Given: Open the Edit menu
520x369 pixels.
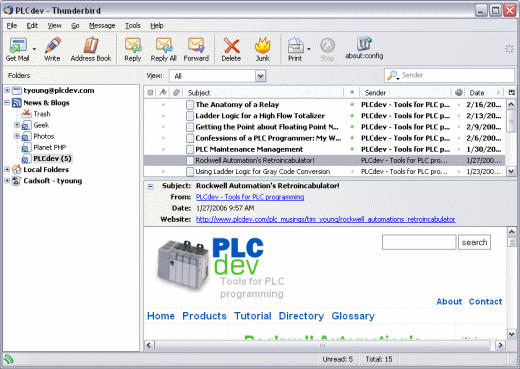Looking at the screenshot, I should pos(32,26).
